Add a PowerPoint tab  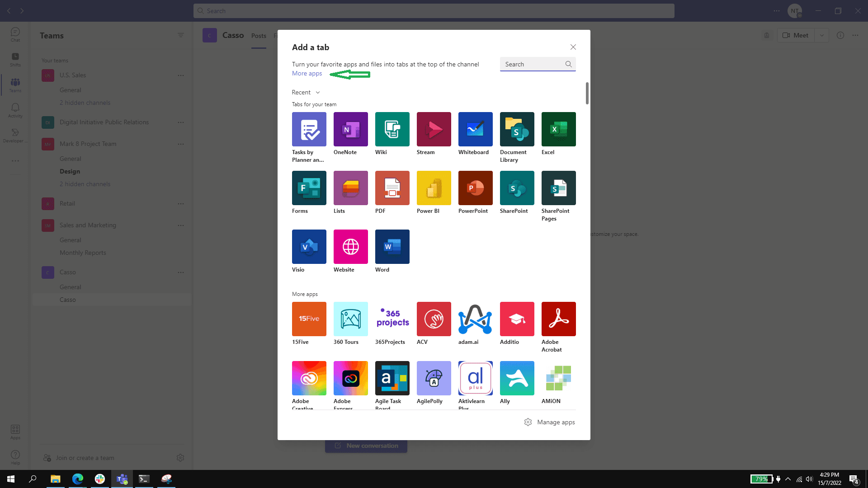click(x=476, y=188)
